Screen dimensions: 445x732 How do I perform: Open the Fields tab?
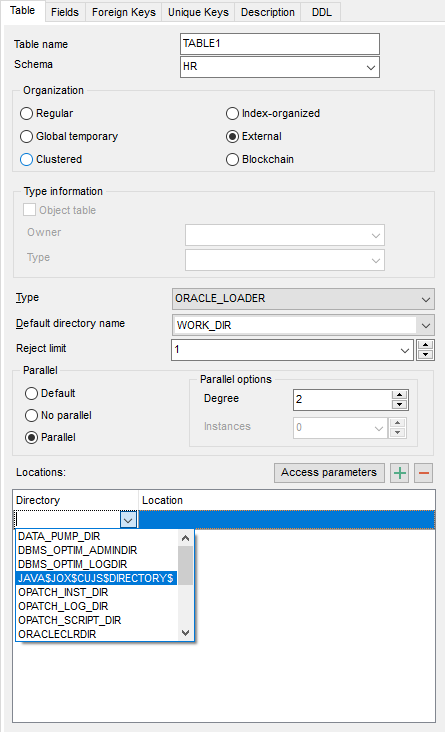65,12
